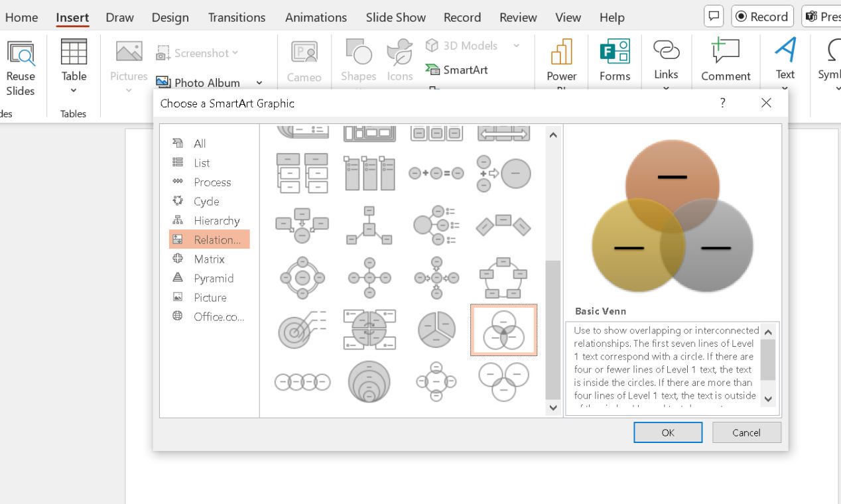Click the SmartArt ribbon button
This screenshot has height=504, width=841.
pos(457,70)
